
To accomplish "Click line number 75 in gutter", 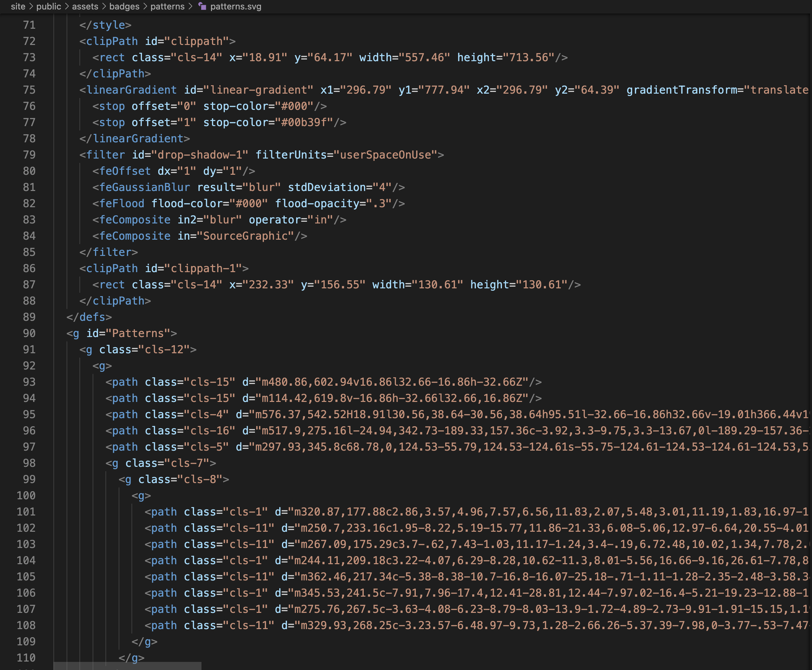I will coord(29,90).
